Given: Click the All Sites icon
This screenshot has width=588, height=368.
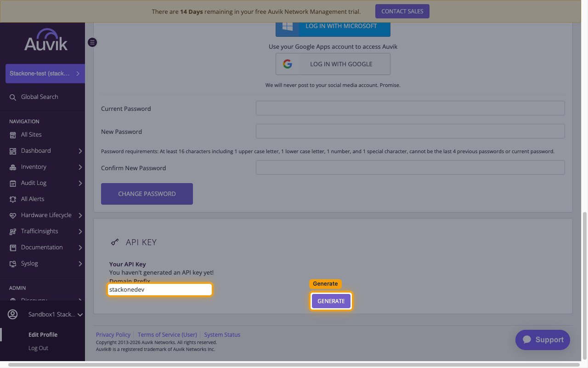Looking at the screenshot, I should [13, 135].
